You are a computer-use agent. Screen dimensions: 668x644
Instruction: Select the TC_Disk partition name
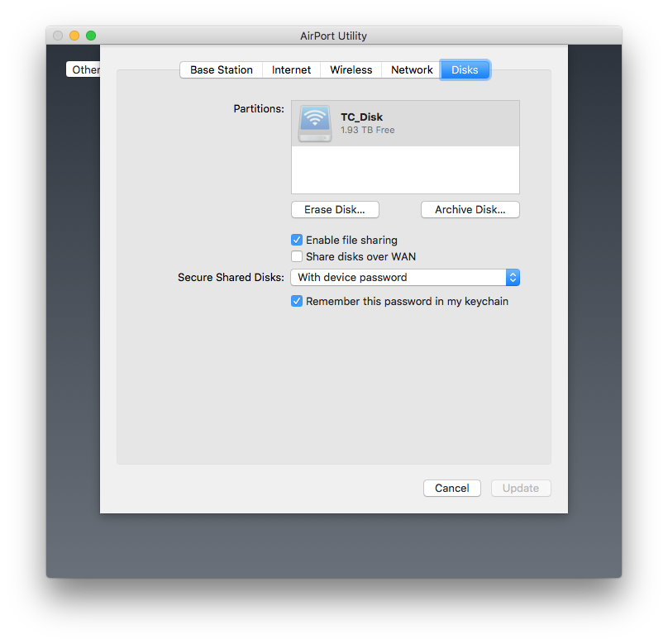tap(361, 117)
